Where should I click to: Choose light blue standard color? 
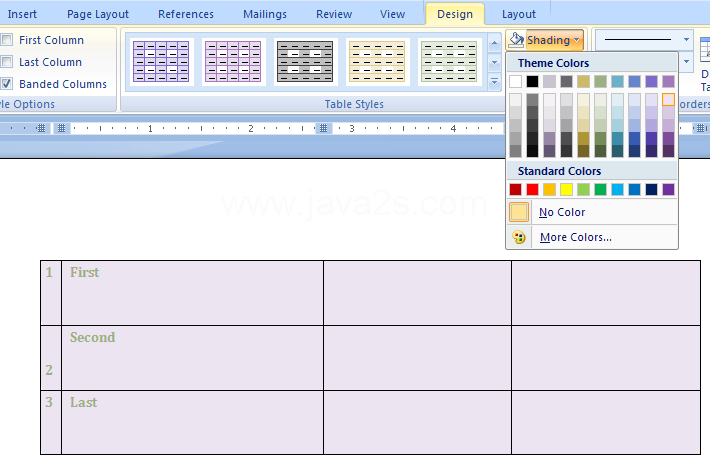point(617,189)
